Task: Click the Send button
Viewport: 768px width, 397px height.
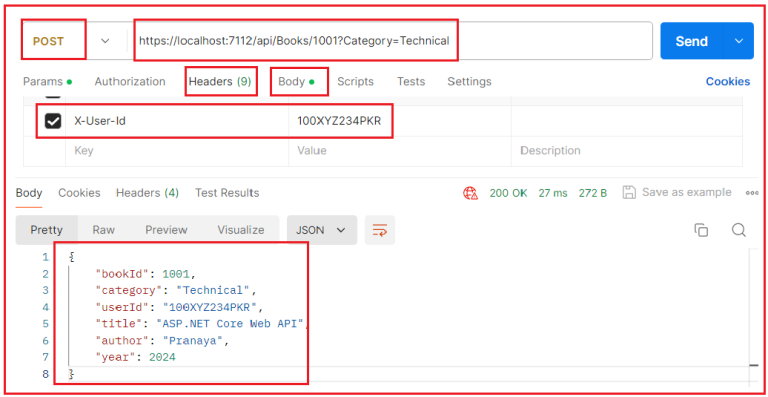Action: tap(692, 41)
